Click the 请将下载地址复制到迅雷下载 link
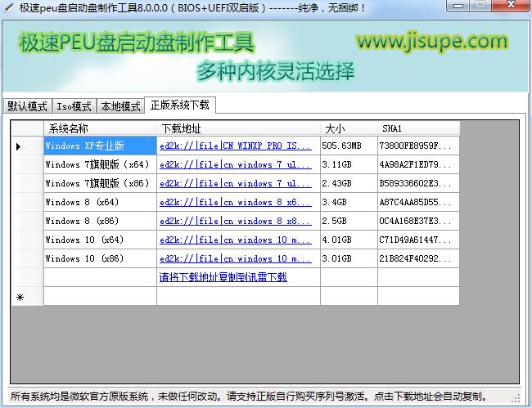This screenshot has width=532, height=408. pyautogui.click(x=223, y=277)
